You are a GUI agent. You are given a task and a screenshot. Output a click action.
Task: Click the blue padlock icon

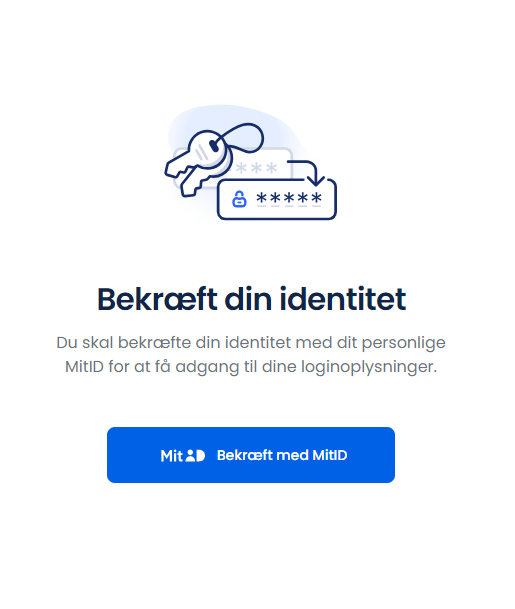239,199
